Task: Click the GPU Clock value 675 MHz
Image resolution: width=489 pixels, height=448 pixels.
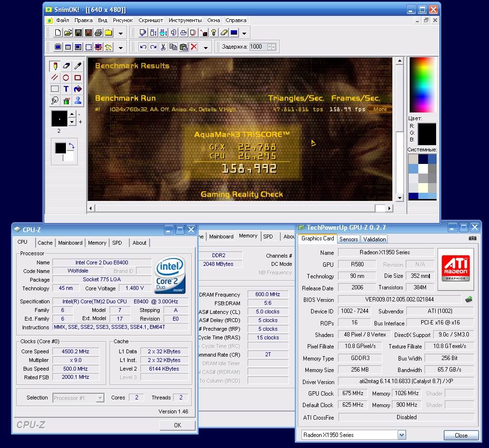Action: (x=353, y=393)
